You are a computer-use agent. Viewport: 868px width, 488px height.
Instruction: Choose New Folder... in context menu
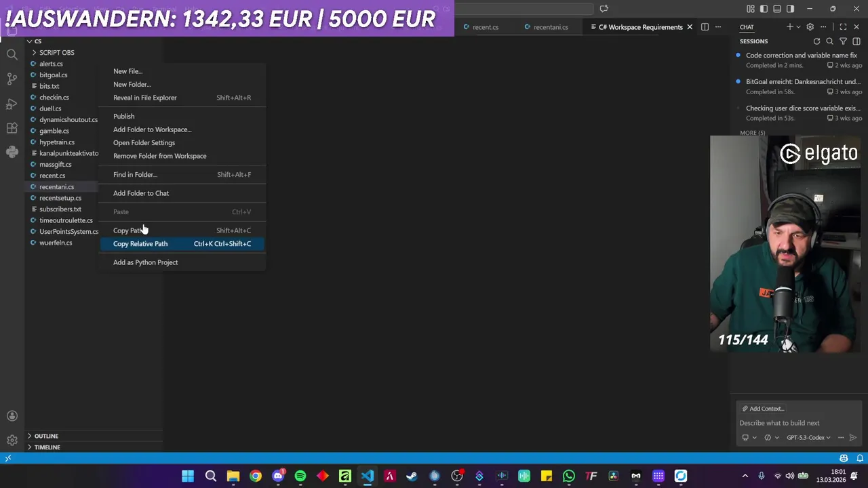(182, 84)
